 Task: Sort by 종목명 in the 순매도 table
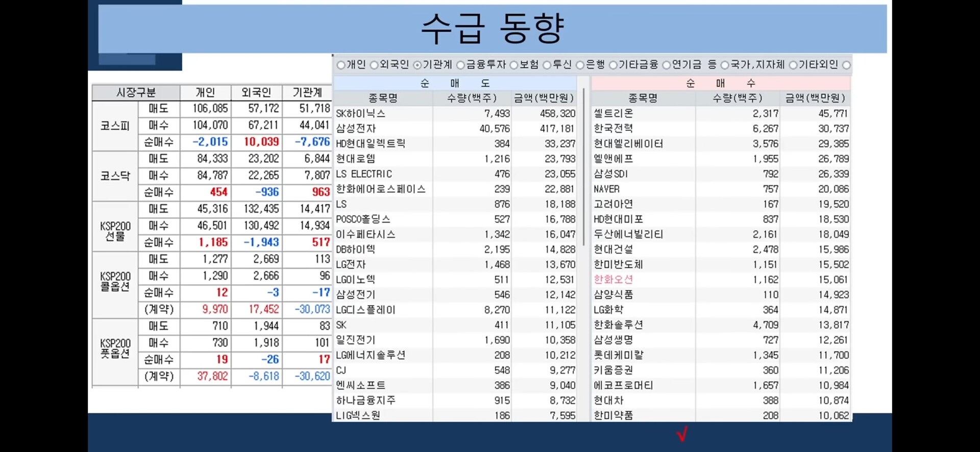(383, 98)
